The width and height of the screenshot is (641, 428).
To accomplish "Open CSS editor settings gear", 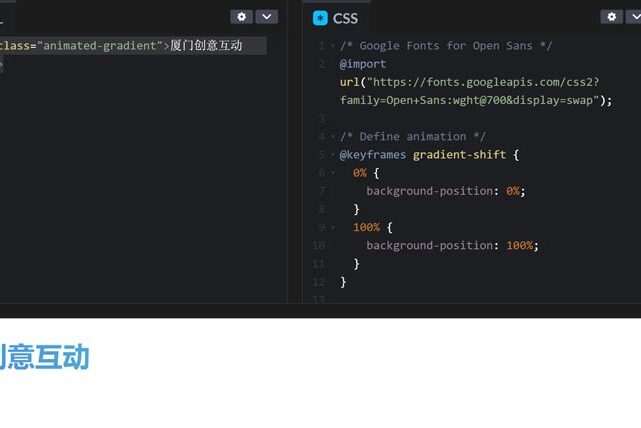I will [611, 17].
